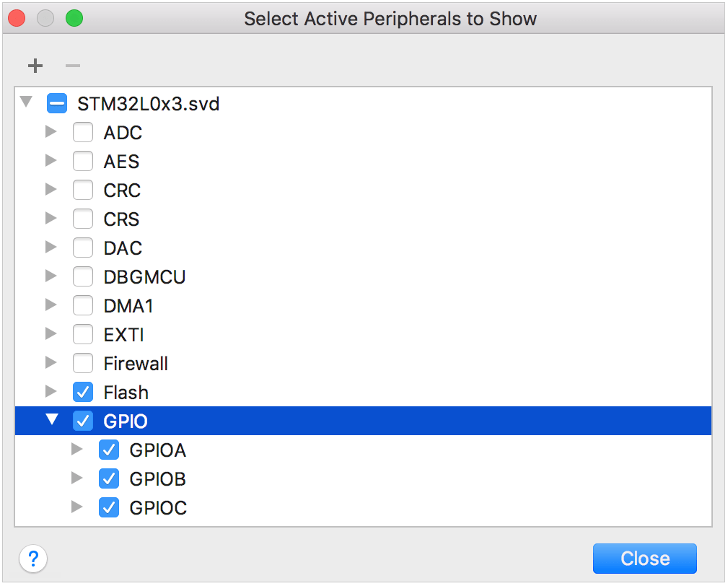The width and height of the screenshot is (728, 586).
Task: Enable the EXTI checkbox
Action: tap(83, 334)
